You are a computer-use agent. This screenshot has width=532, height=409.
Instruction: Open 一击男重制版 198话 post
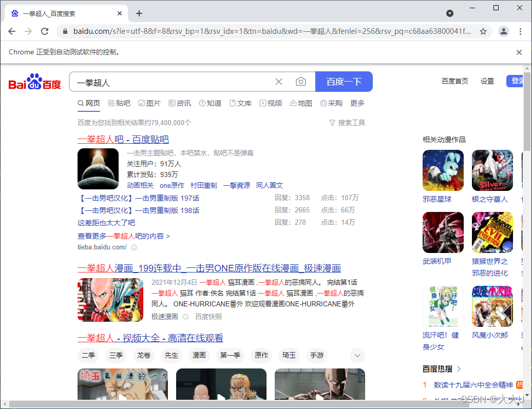tap(139, 210)
